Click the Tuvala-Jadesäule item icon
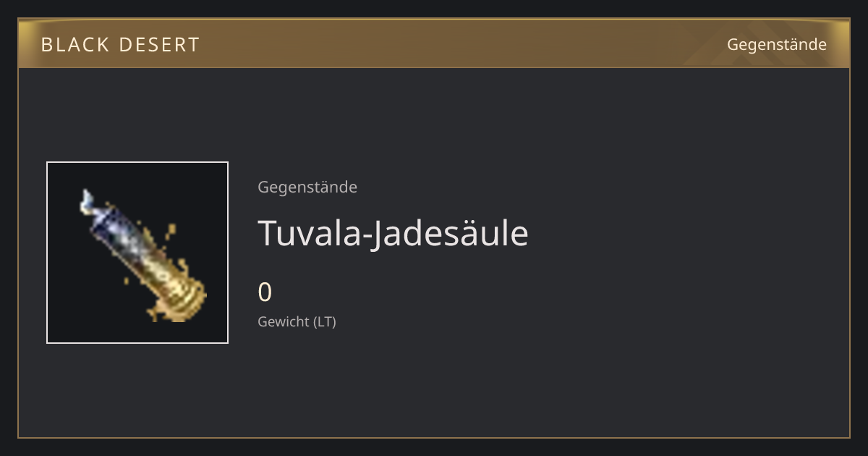868x456 pixels. [137, 253]
